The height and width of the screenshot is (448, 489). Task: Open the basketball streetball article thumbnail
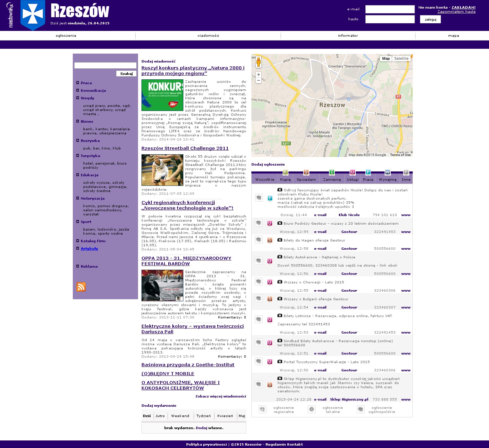click(x=162, y=170)
